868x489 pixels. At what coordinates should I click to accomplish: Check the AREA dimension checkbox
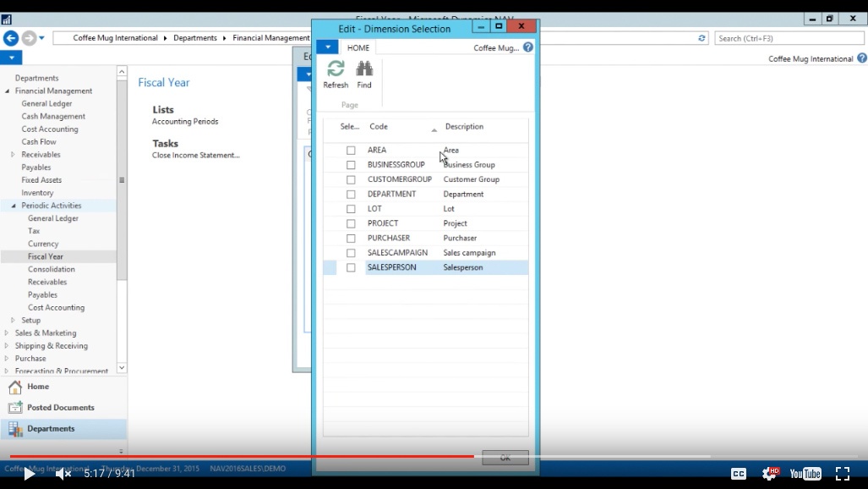point(351,151)
